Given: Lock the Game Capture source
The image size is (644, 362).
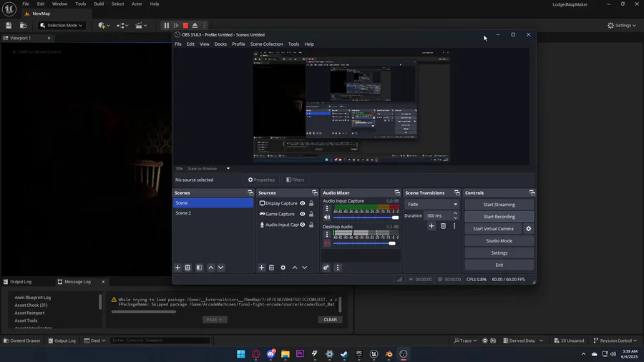Looking at the screenshot, I should click(311, 214).
